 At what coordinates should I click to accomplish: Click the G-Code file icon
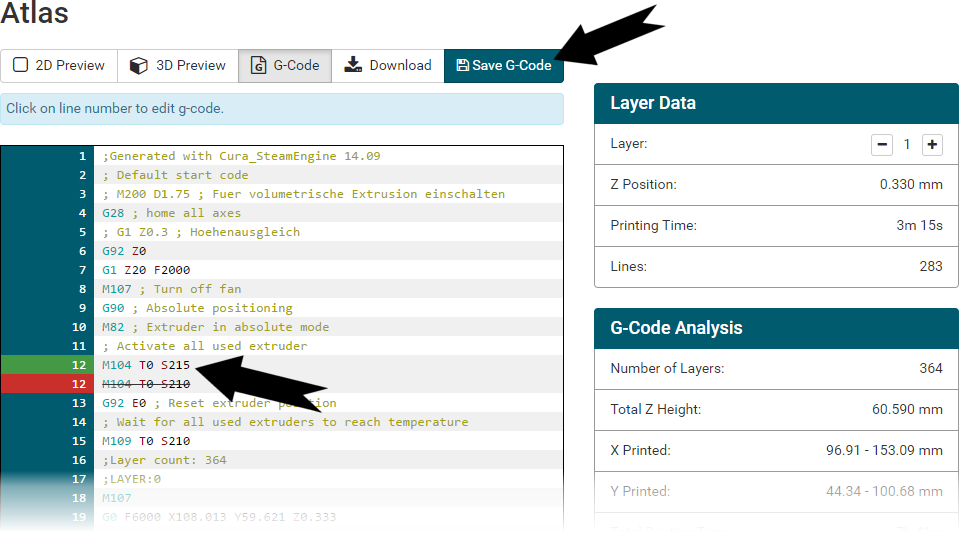(x=259, y=66)
